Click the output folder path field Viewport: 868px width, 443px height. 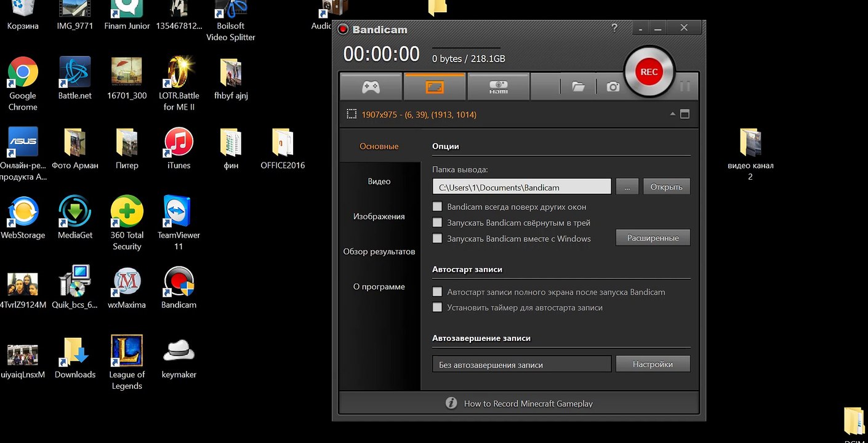pos(522,186)
